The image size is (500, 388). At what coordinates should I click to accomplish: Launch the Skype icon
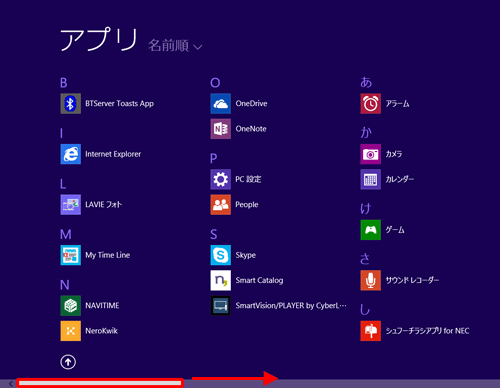220,255
